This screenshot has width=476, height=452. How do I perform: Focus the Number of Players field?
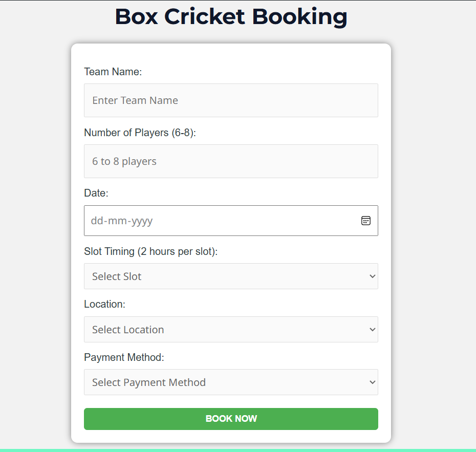tap(231, 161)
